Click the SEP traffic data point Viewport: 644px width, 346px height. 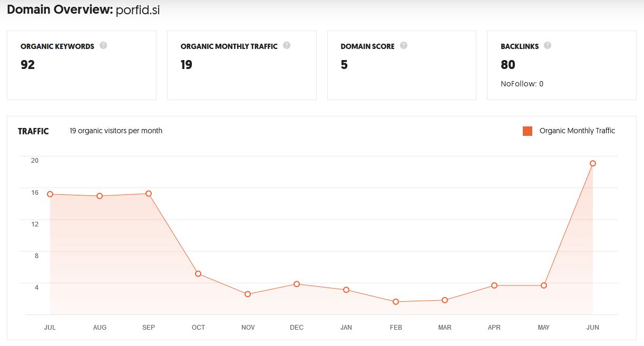(x=149, y=194)
